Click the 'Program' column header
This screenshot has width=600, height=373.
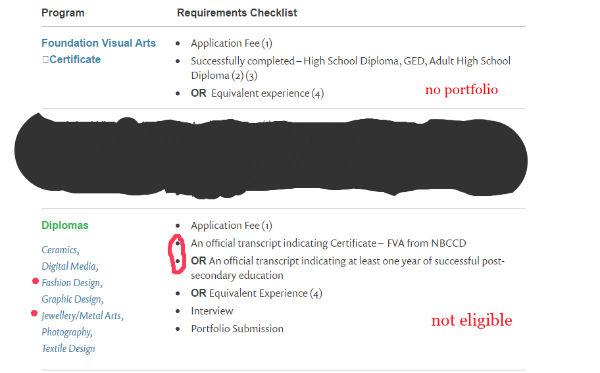63,13
